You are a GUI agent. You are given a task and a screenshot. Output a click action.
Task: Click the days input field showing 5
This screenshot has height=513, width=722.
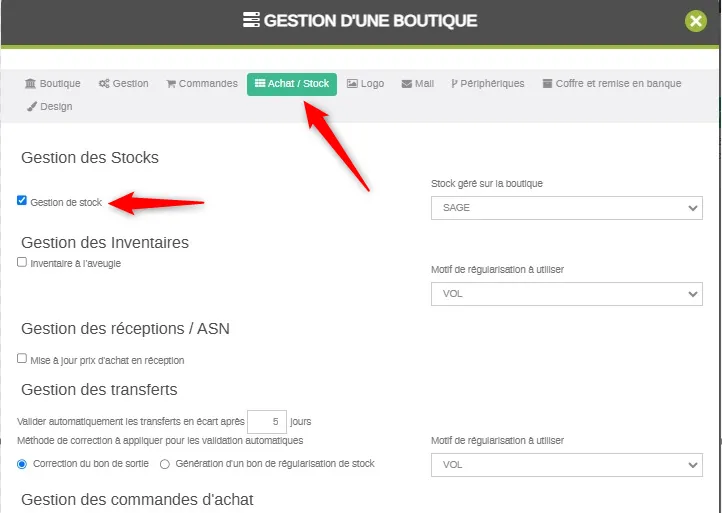267,422
